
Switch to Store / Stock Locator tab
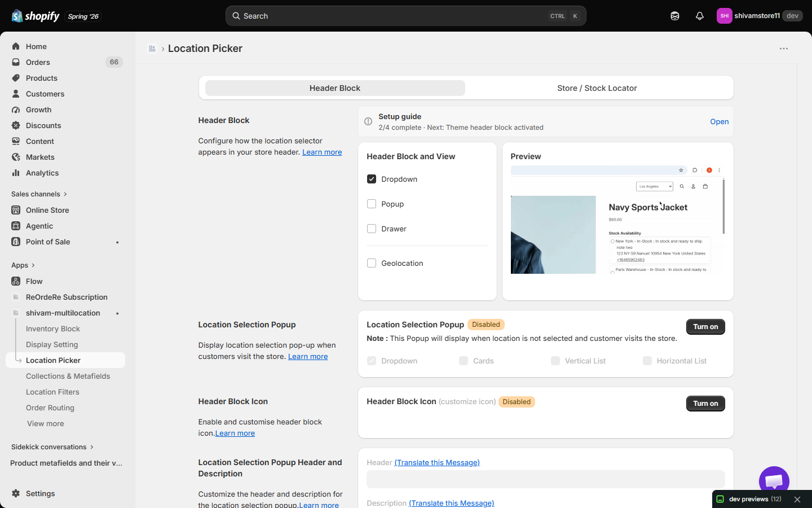click(597, 88)
